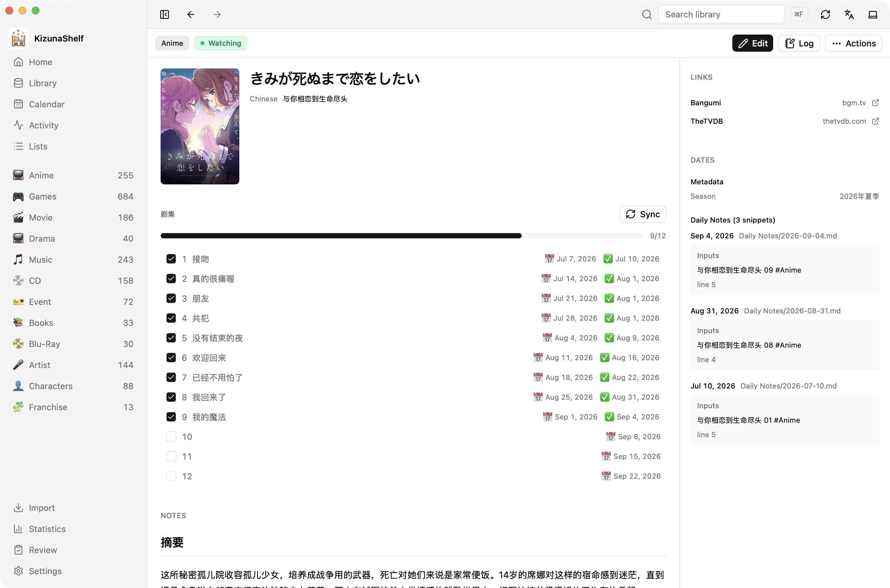Click the Watching status badge
This screenshot has height=588, width=890.
pos(221,43)
